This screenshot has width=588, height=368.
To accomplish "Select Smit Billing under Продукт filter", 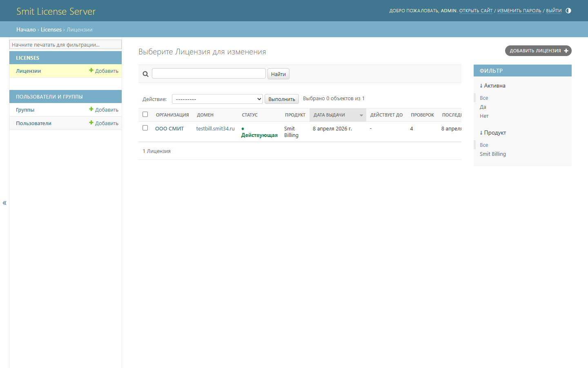I will click(x=493, y=154).
